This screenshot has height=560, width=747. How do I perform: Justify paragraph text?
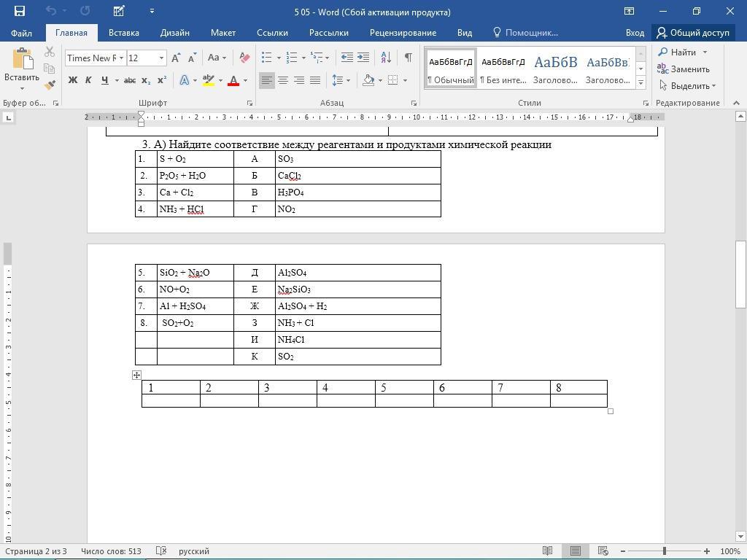[x=315, y=80]
